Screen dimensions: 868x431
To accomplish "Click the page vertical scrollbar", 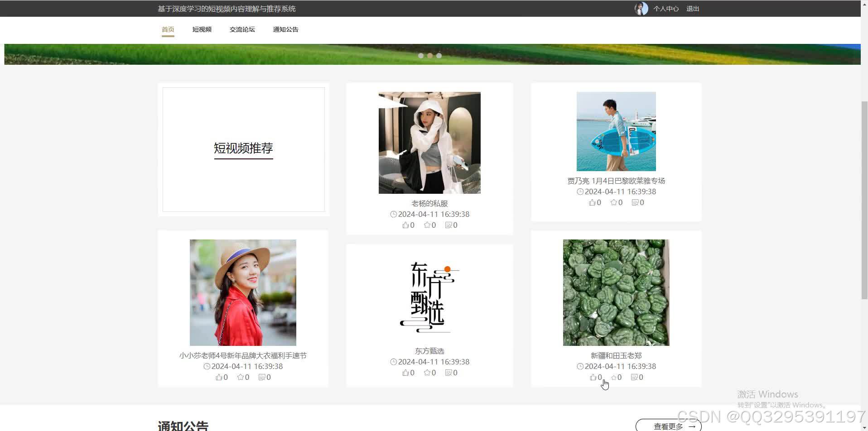I will 864,199.
